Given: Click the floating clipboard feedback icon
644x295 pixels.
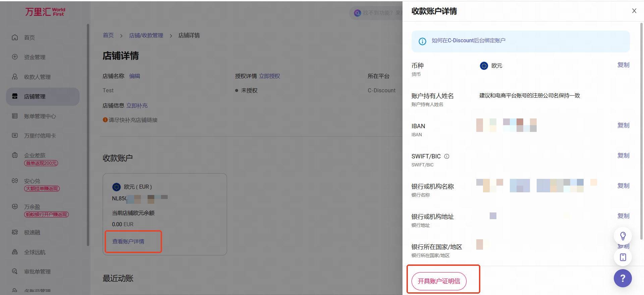Looking at the screenshot, I should 623,257.
